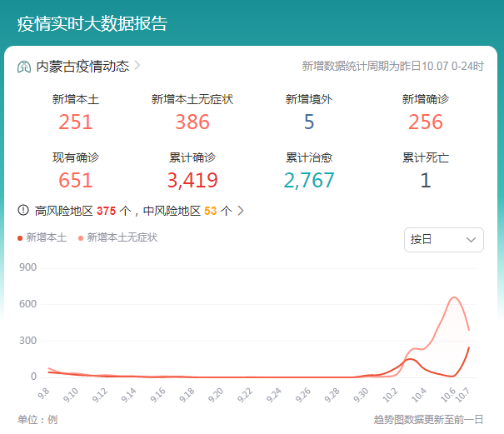Click the 累计治愈 2,767 figure

pos(309,180)
